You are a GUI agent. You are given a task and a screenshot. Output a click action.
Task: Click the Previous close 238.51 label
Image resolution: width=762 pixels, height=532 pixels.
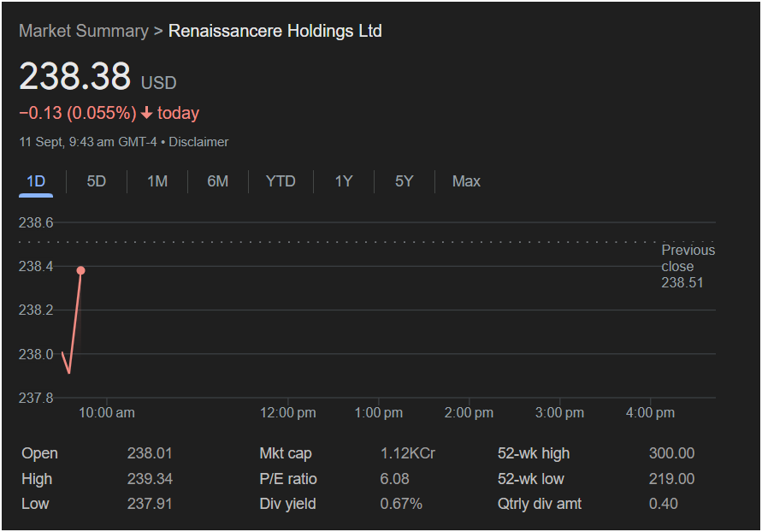coord(688,266)
